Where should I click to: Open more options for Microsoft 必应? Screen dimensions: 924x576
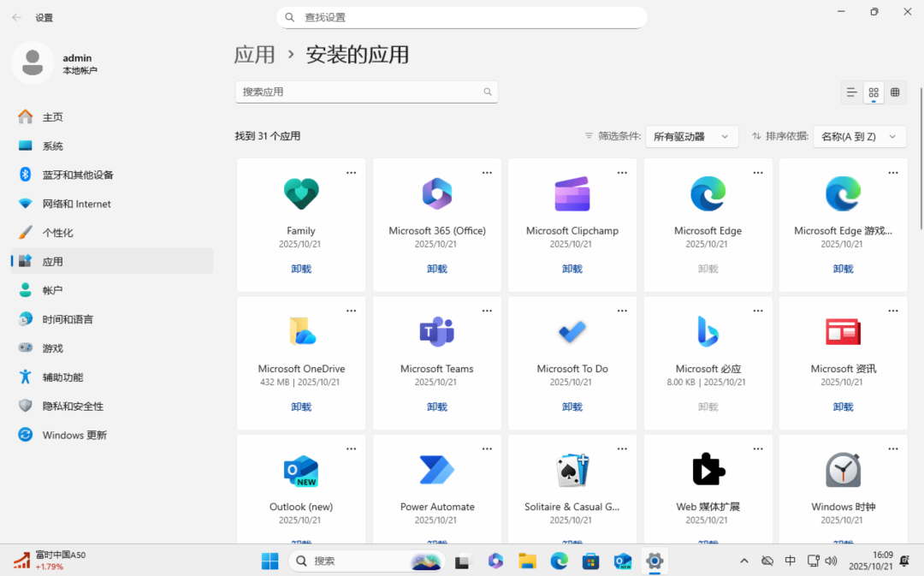(758, 311)
